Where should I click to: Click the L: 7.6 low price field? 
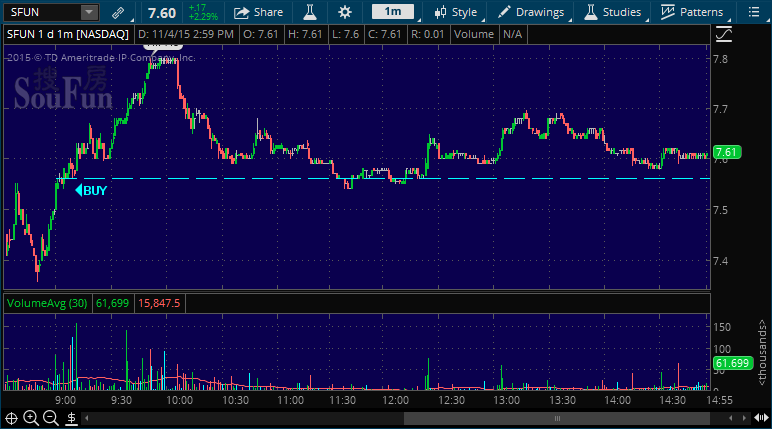346,34
